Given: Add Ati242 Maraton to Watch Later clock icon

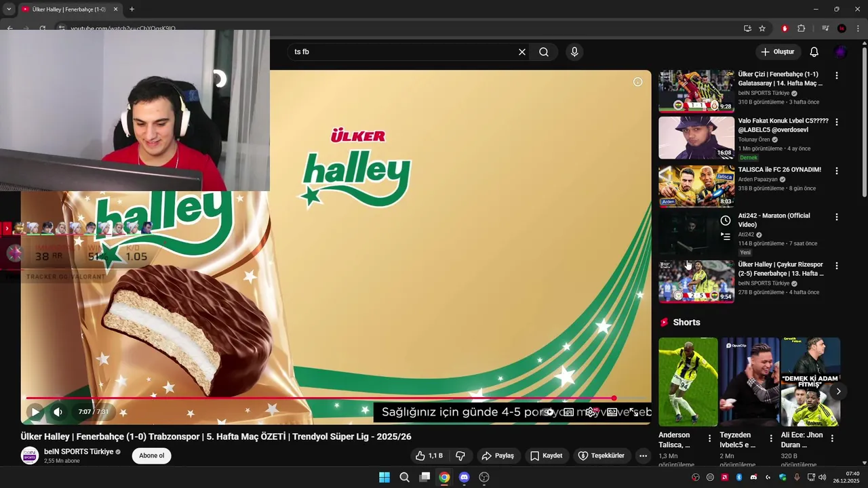Looking at the screenshot, I should pos(726,221).
